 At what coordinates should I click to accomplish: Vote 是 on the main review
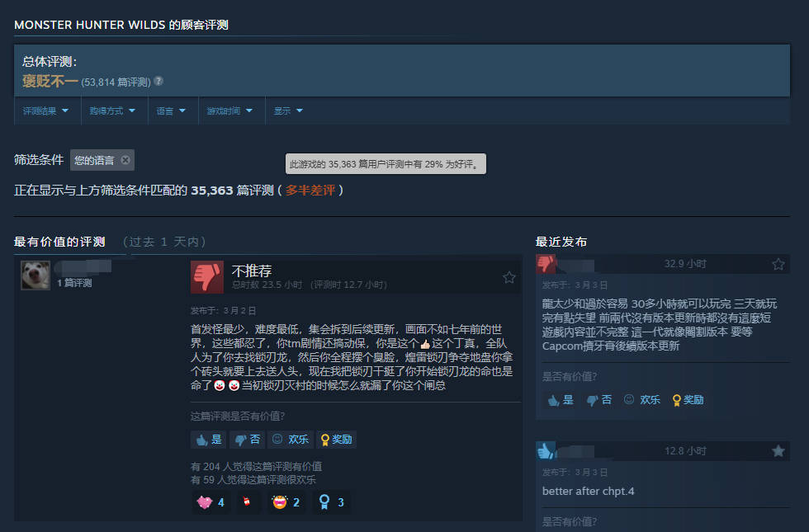[x=209, y=439]
